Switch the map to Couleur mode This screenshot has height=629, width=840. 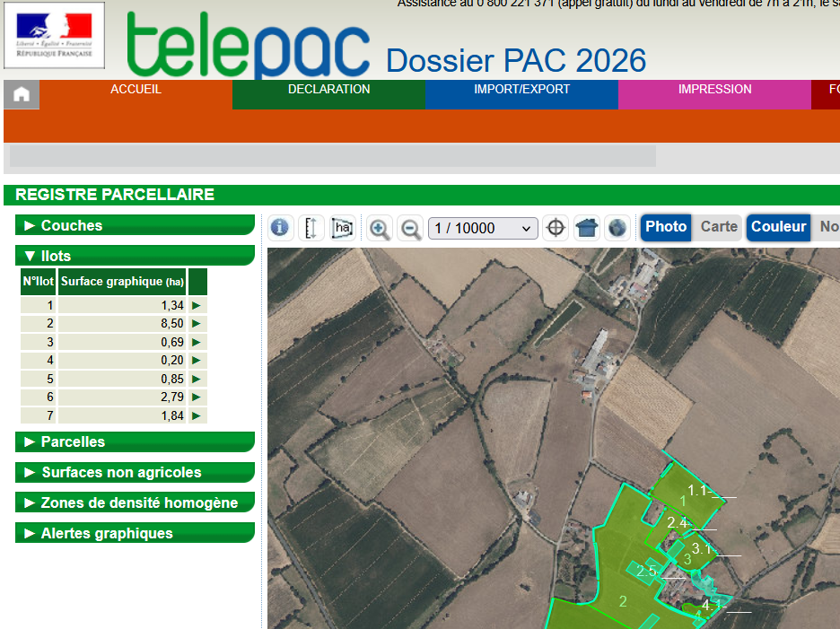click(x=777, y=227)
